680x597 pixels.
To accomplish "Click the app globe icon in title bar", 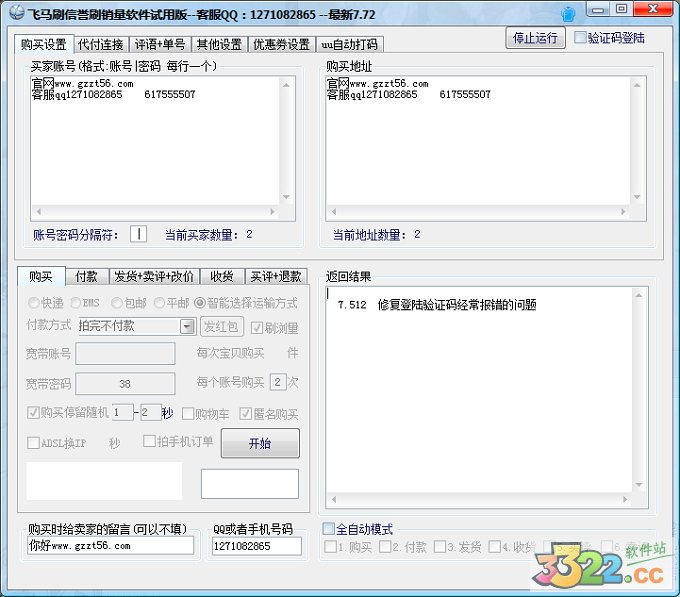I will 16,13.
